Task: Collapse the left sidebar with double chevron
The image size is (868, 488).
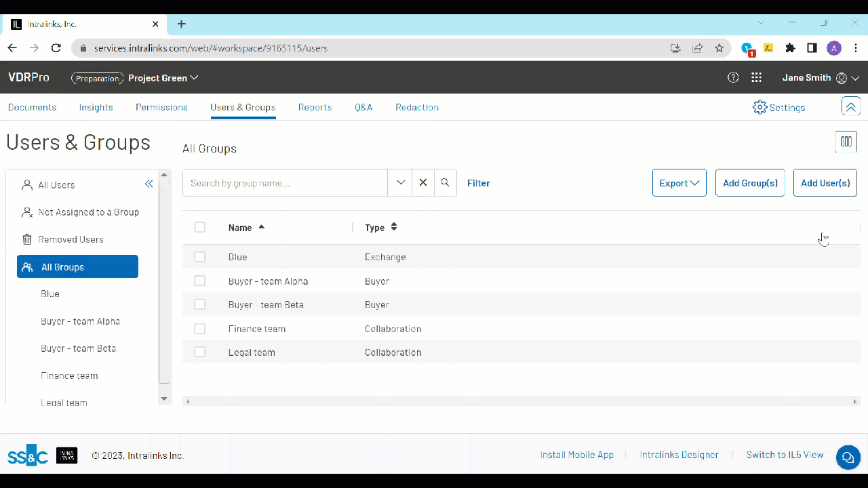Action: (x=149, y=184)
